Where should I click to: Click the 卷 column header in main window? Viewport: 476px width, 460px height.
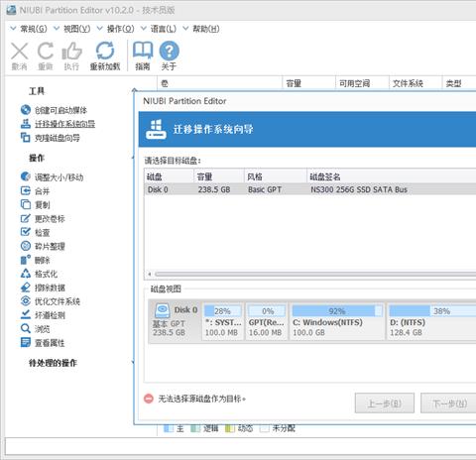(220, 83)
